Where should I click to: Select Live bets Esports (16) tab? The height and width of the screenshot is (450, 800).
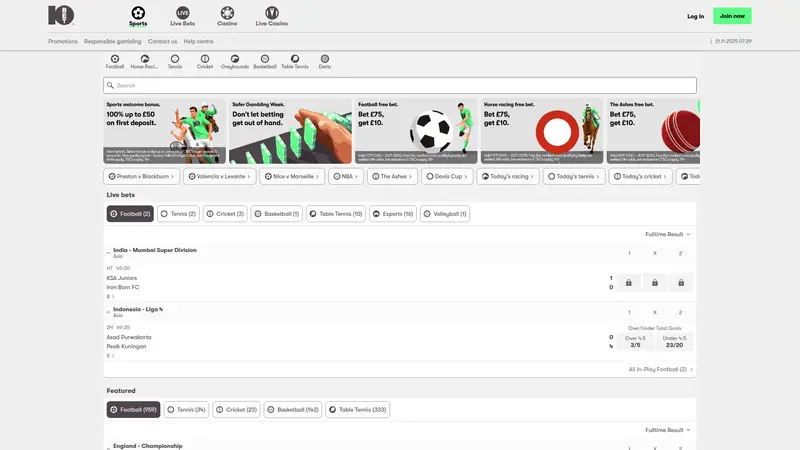point(393,214)
